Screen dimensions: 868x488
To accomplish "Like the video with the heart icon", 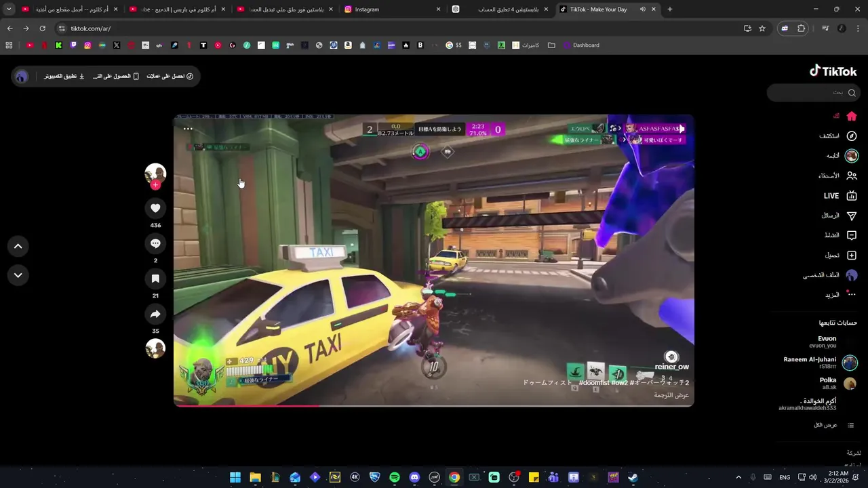I will click(155, 208).
